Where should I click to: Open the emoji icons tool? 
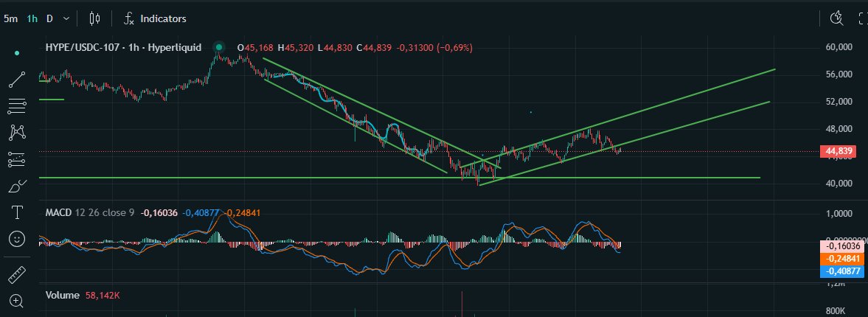coord(17,239)
